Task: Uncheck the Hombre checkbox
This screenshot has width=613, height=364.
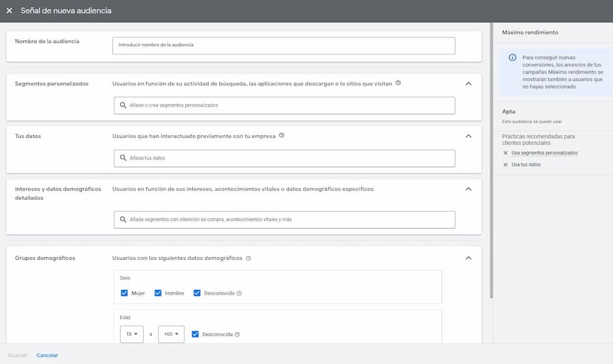Action: [x=158, y=293]
